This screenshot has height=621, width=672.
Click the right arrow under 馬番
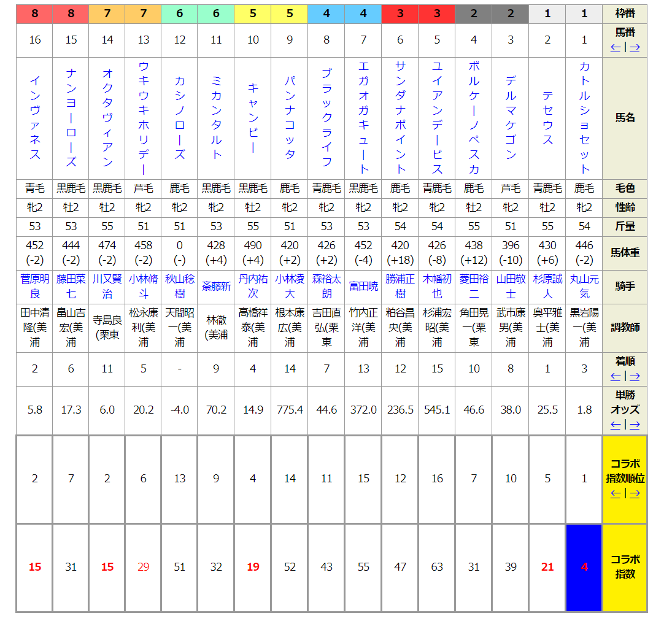coord(635,48)
